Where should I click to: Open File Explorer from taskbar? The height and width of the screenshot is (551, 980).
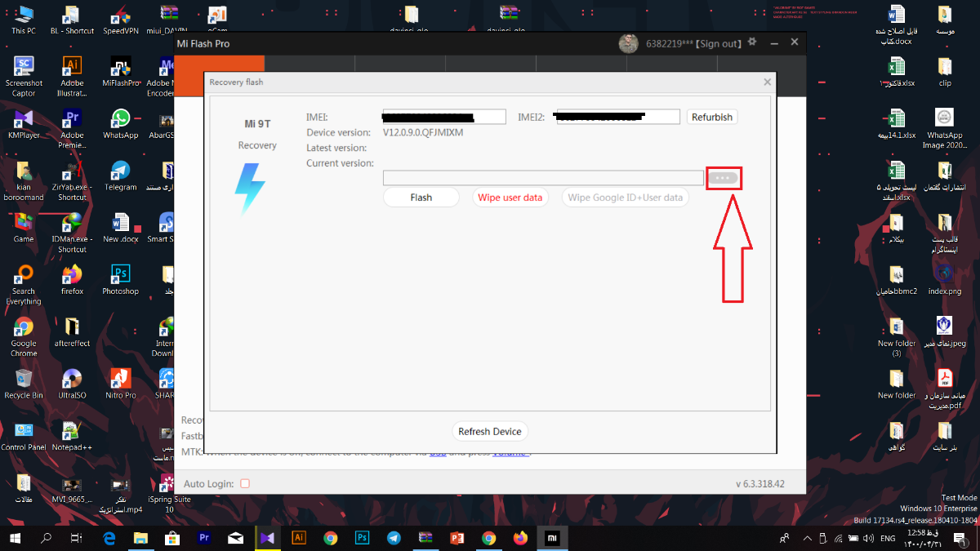(140, 538)
